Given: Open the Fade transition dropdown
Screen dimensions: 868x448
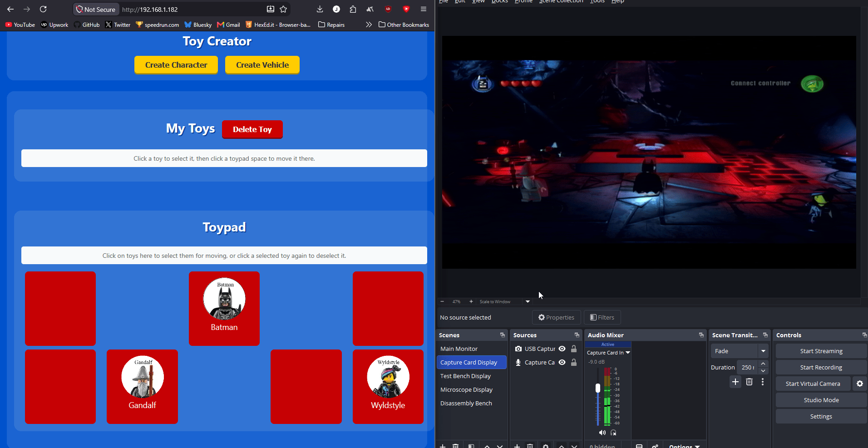Looking at the screenshot, I should pos(763,351).
